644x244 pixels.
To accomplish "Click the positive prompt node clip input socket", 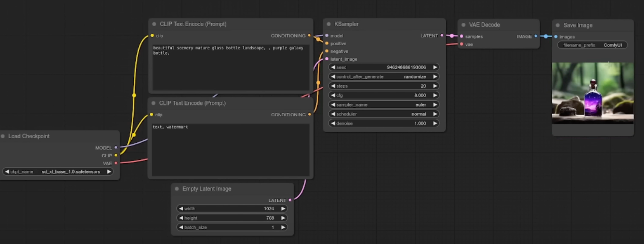I will pyautogui.click(x=152, y=35).
